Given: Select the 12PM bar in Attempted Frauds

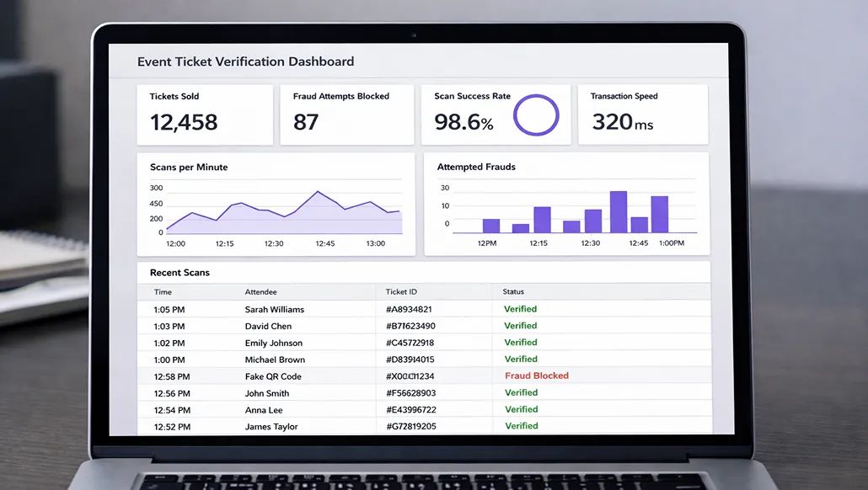Looking at the screenshot, I should pos(490,226).
